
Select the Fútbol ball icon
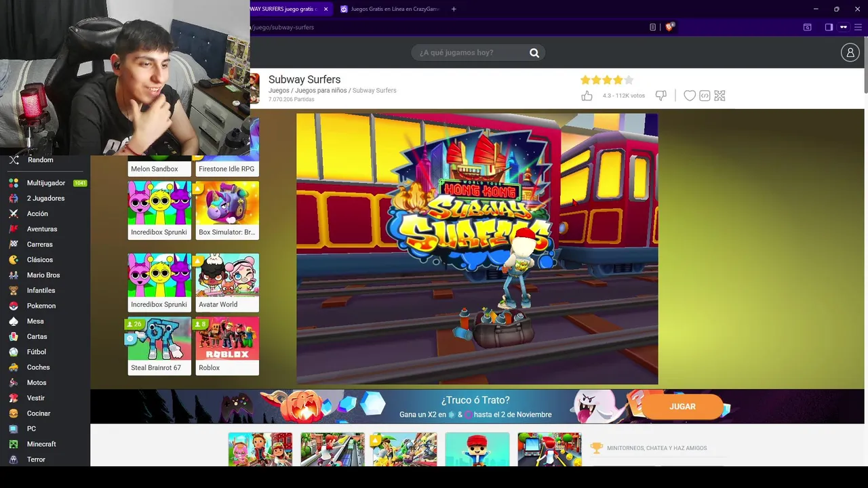point(14,352)
